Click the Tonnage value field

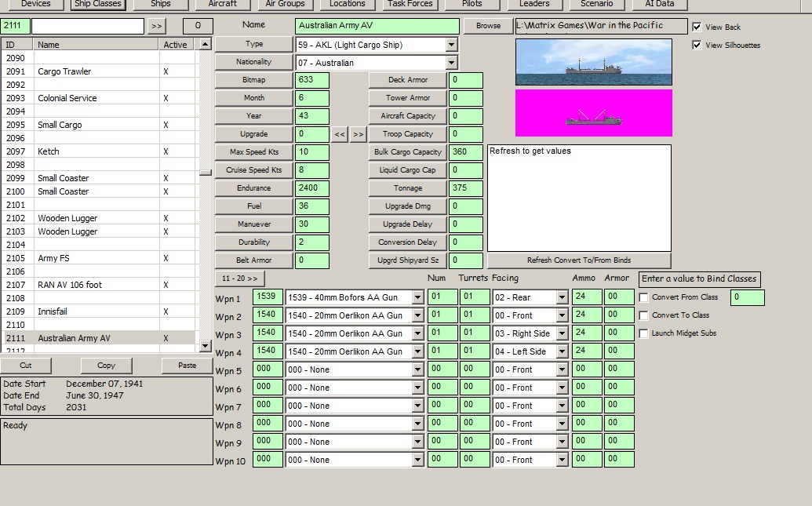pyautogui.click(x=466, y=188)
